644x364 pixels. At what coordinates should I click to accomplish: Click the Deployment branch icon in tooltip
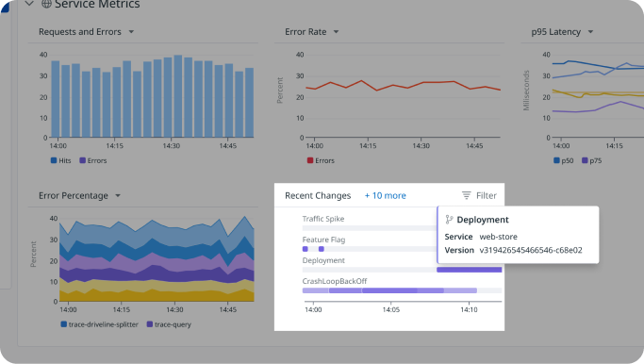449,220
